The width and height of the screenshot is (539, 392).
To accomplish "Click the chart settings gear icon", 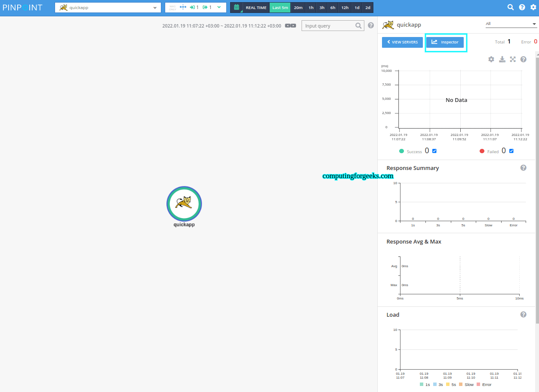I will pyautogui.click(x=491, y=59).
